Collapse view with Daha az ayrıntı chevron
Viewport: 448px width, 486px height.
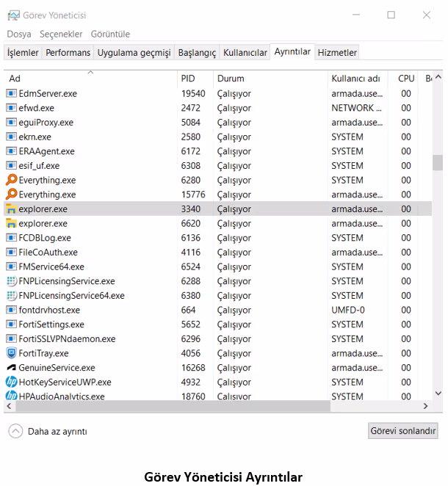click(x=15, y=431)
